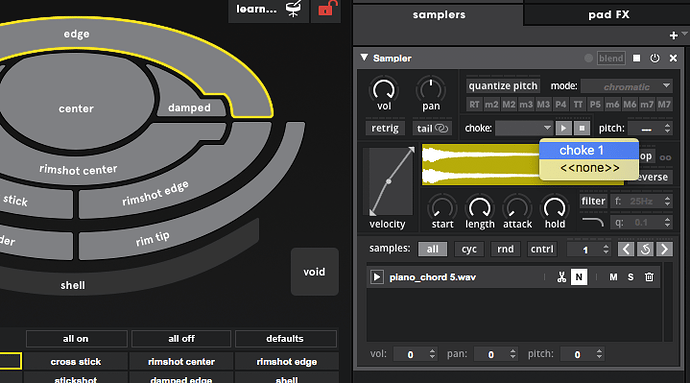Mute the piano_chord 5.wav sample

click(613, 277)
